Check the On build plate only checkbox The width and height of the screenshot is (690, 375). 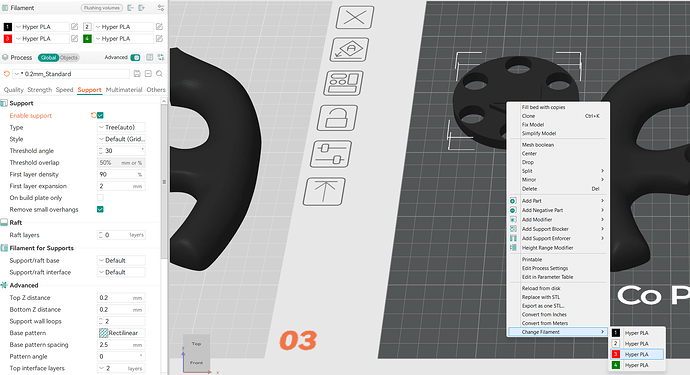[100, 198]
